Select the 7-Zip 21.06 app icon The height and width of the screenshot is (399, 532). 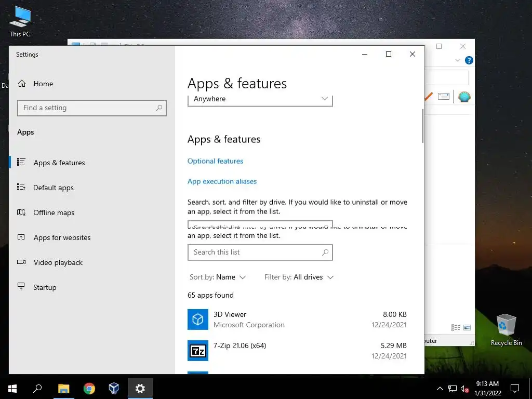[x=198, y=351]
